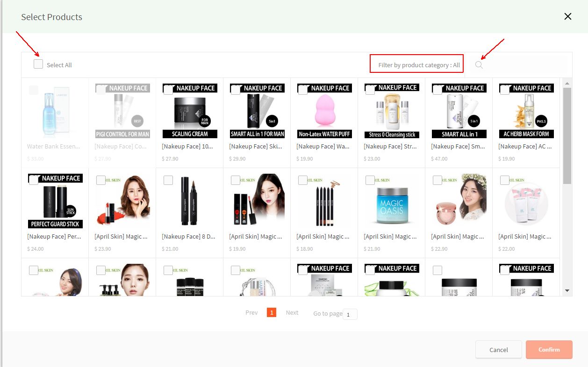The width and height of the screenshot is (588, 367).
Task: Click the Stress 0 Cleansing Stick image
Action: click(392, 111)
